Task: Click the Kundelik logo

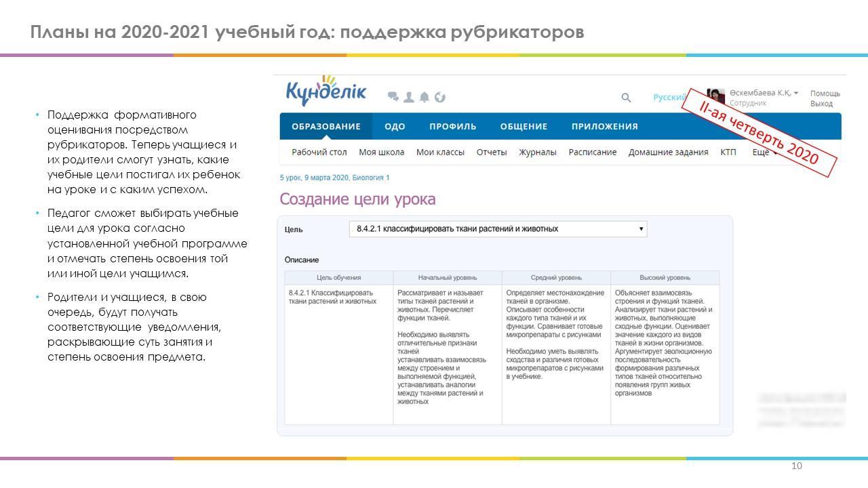Action: [x=326, y=92]
